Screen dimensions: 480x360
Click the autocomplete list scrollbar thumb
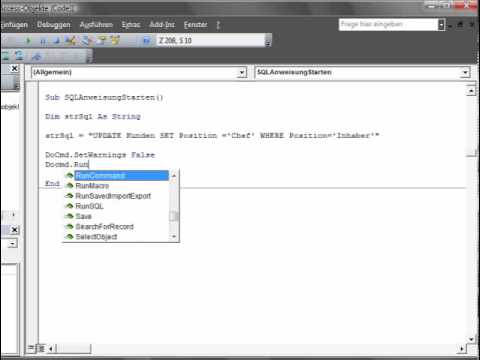pyautogui.click(x=173, y=216)
